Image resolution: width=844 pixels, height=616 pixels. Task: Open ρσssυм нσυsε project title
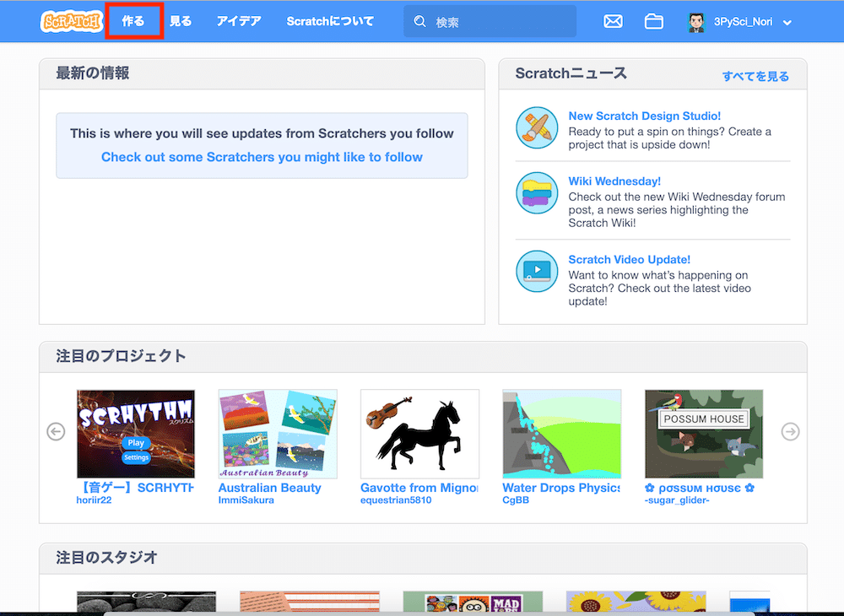tap(699, 488)
